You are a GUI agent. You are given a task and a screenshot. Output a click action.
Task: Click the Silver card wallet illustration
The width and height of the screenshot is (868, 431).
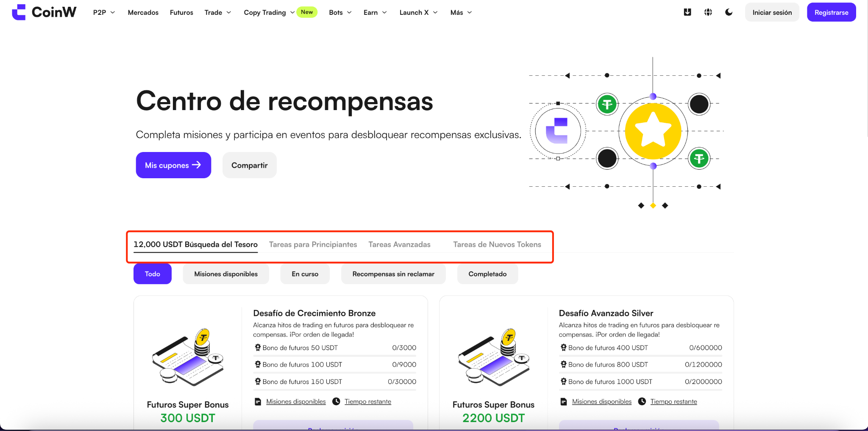tap(494, 357)
